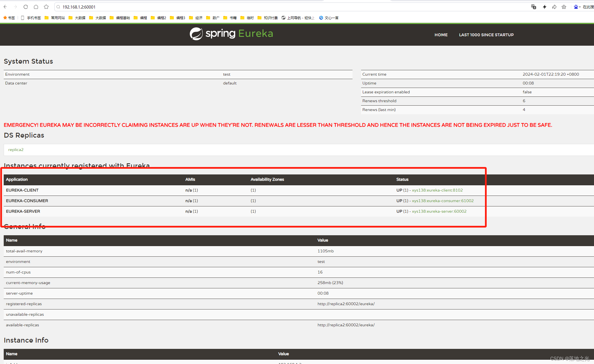Click the 258mb (23%) value
The width and height of the screenshot is (594, 364).
[330, 283]
